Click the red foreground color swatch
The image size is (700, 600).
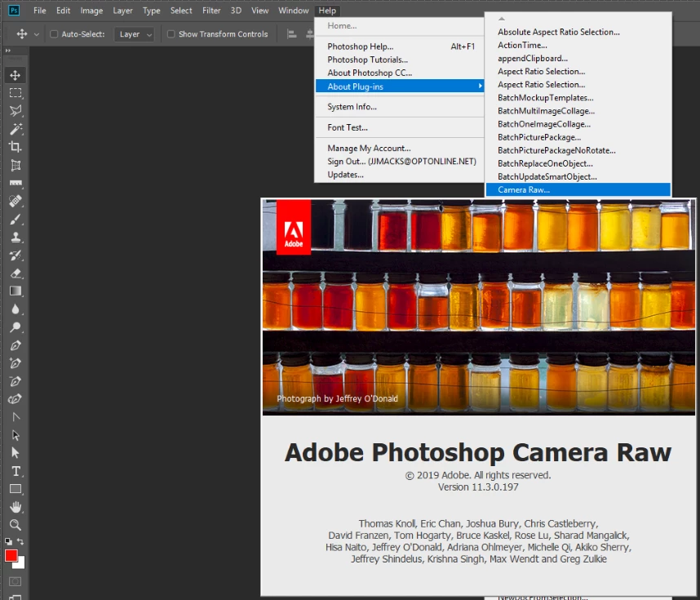point(11,555)
